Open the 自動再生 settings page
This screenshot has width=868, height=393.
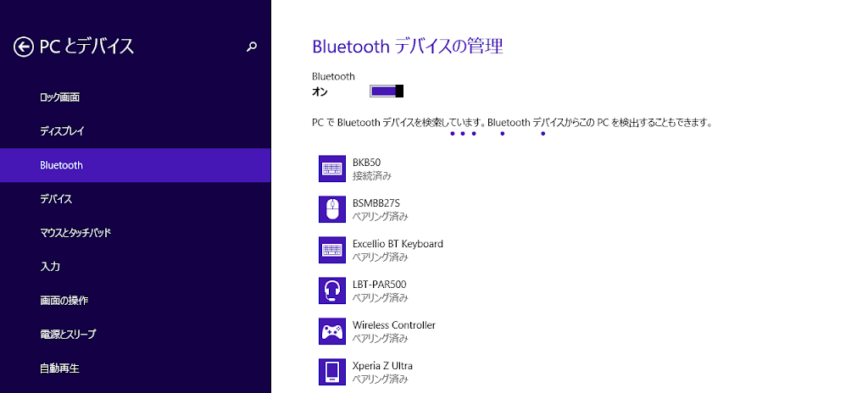tap(59, 368)
